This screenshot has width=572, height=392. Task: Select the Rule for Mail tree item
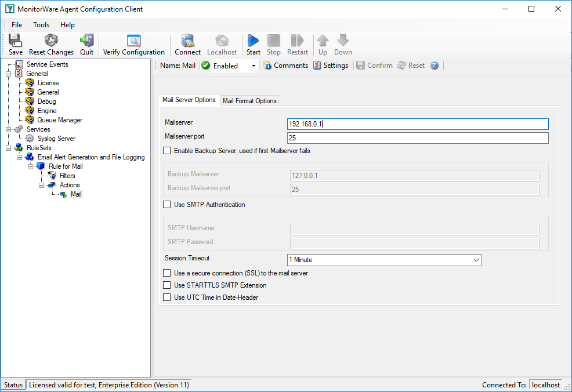[x=66, y=166]
